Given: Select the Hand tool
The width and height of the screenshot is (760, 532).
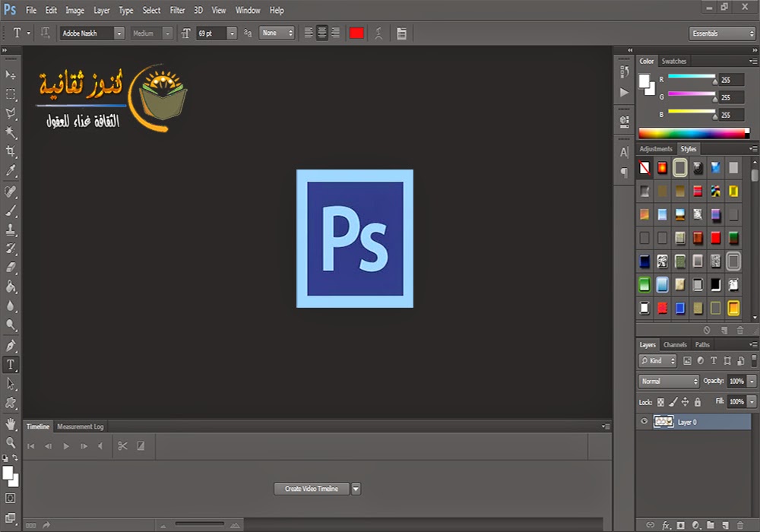Looking at the screenshot, I should (x=11, y=424).
